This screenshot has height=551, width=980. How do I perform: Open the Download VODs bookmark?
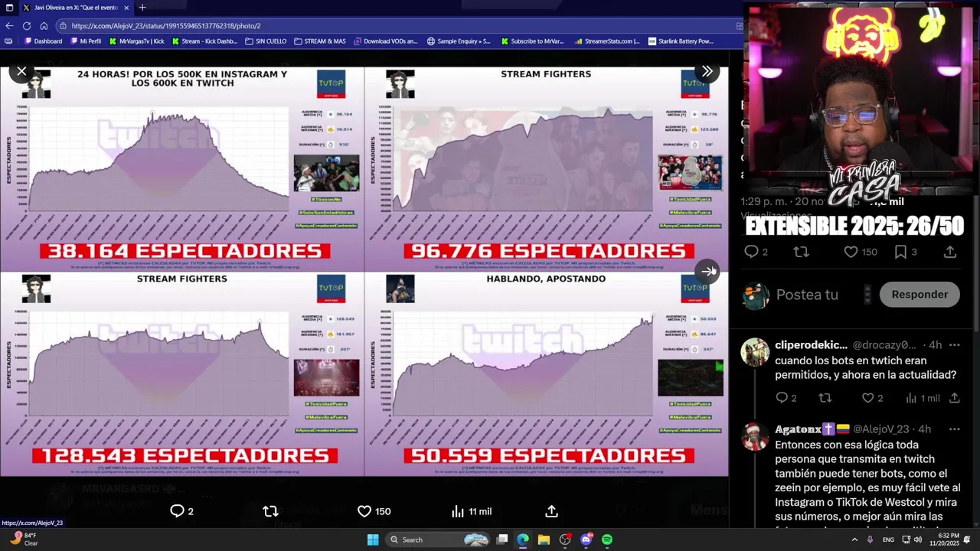[385, 41]
